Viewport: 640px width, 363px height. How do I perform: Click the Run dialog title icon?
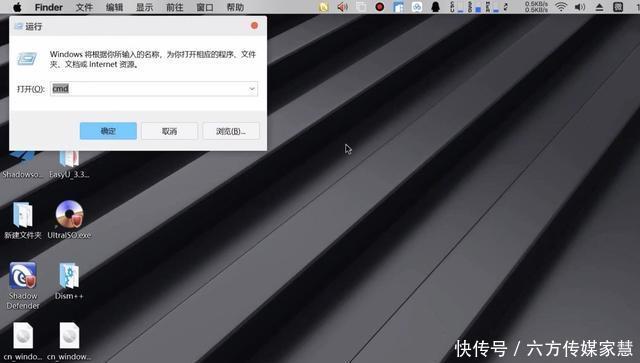[18, 27]
